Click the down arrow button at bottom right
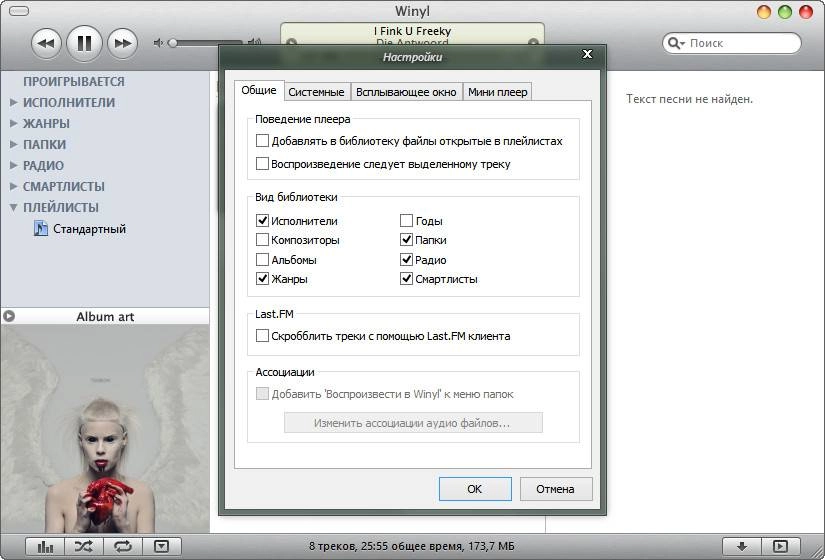 click(x=742, y=546)
